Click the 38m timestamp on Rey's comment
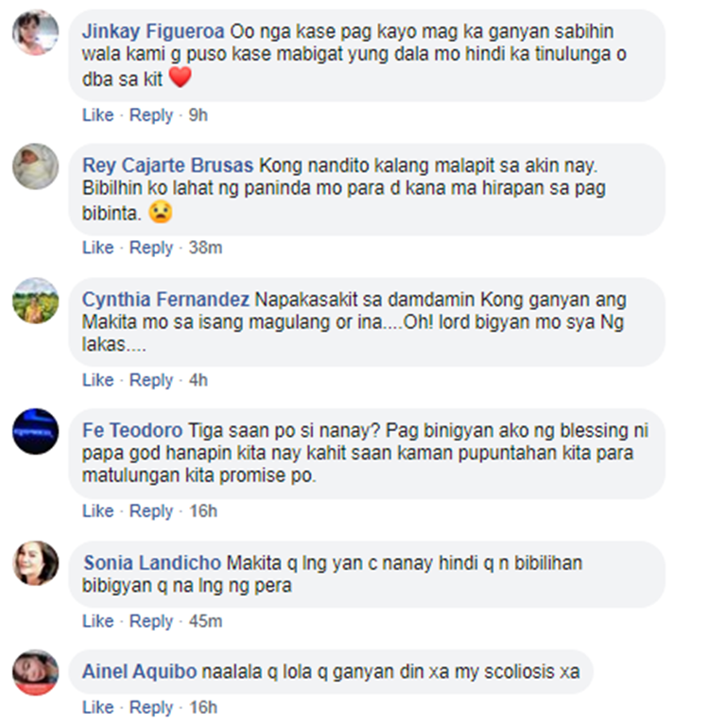This screenshot has width=709, height=728. 205,248
